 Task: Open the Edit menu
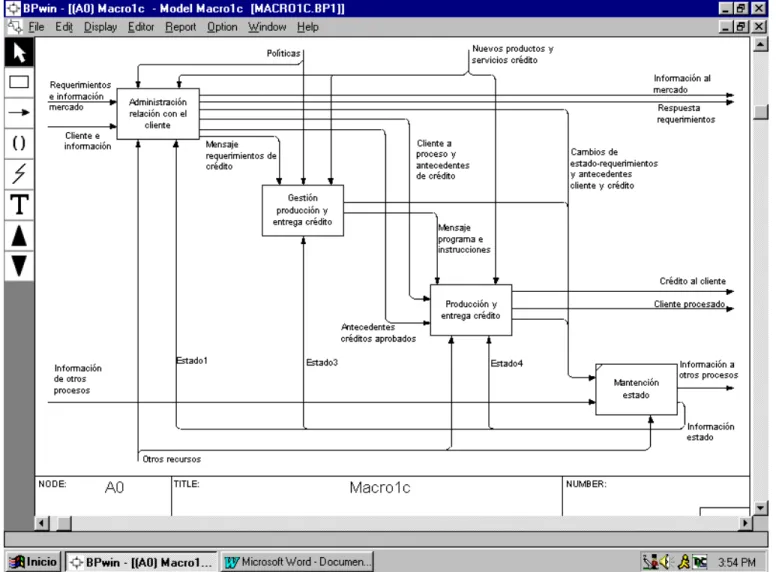[64, 27]
